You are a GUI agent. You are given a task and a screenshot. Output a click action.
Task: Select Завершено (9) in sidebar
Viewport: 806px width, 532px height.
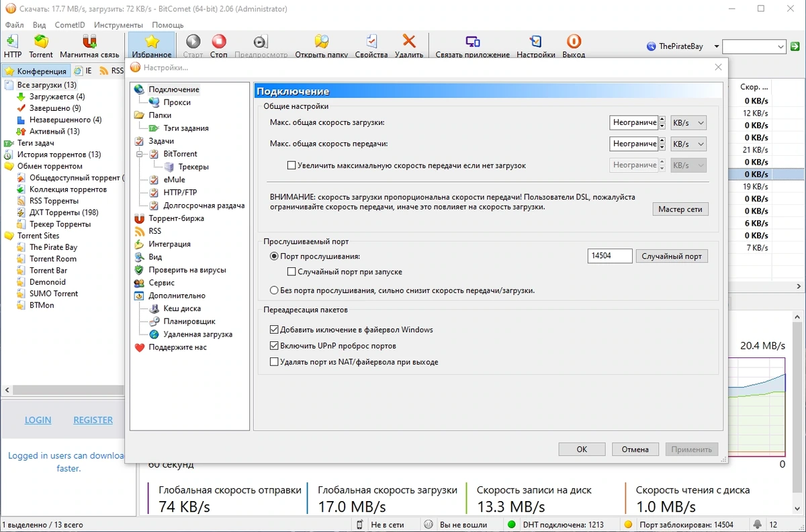click(55, 108)
